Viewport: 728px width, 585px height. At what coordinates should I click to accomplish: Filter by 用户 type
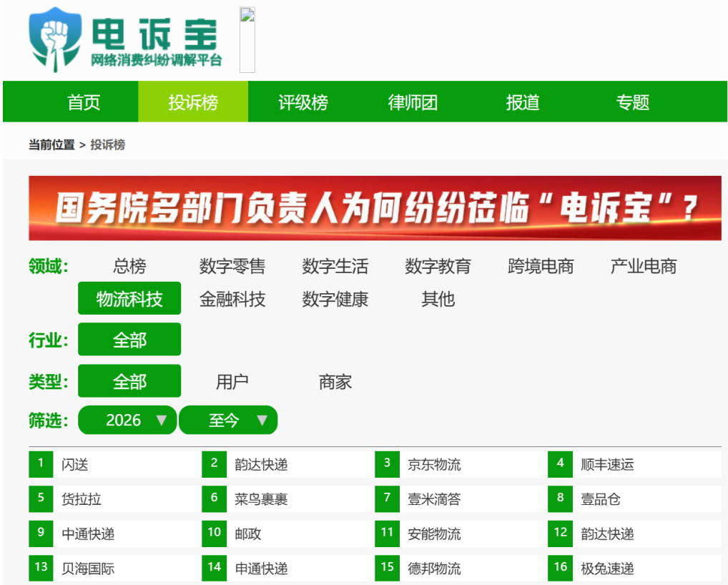[232, 382]
